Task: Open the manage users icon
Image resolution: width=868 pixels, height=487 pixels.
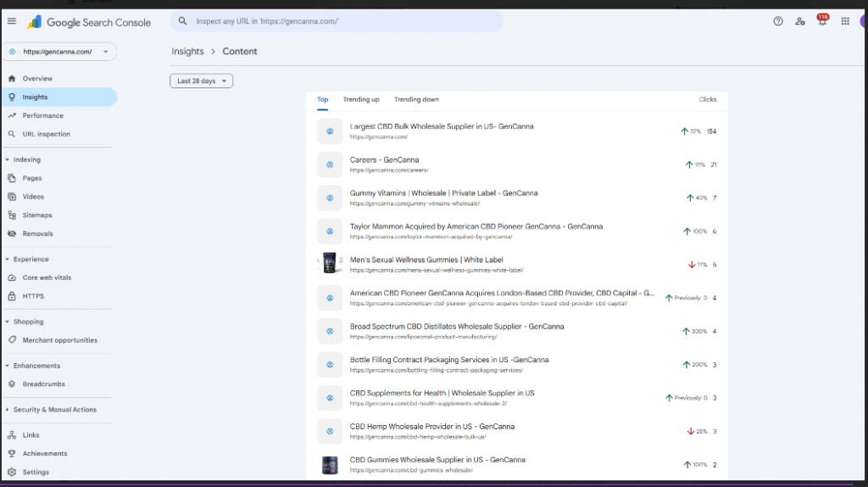Action: click(x=800, y=21)
